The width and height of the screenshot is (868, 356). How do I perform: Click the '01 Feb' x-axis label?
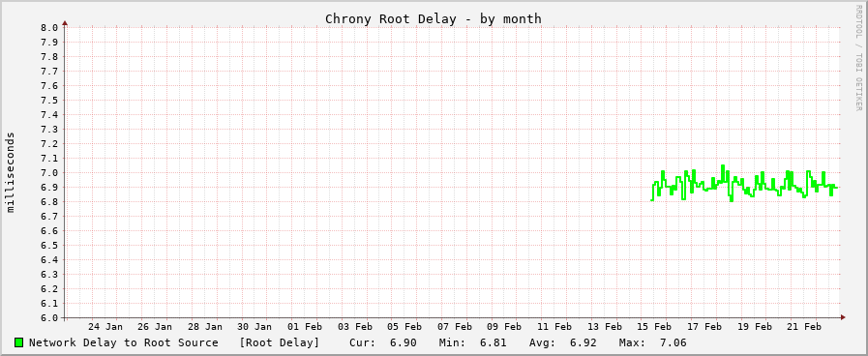(x=305, y=327)
